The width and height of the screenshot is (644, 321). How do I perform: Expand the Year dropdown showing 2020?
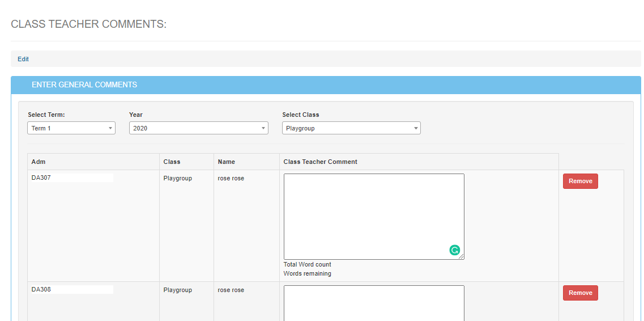point(198,128)
